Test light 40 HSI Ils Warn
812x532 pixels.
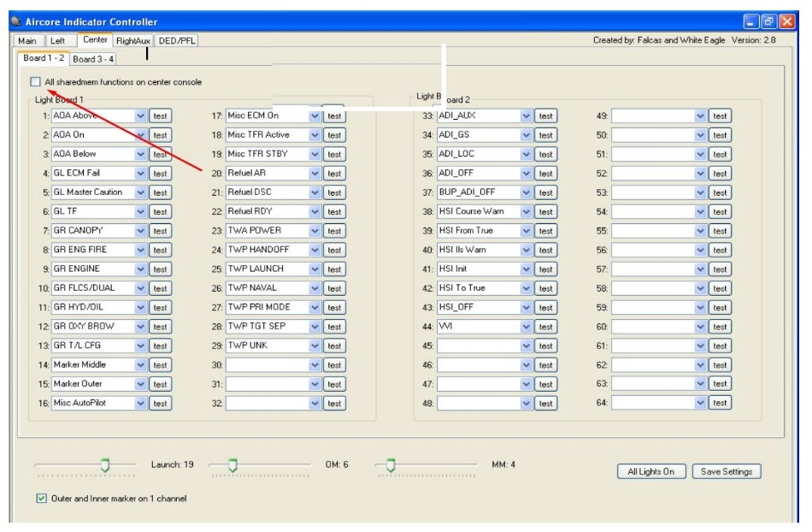tap(545, 251)
